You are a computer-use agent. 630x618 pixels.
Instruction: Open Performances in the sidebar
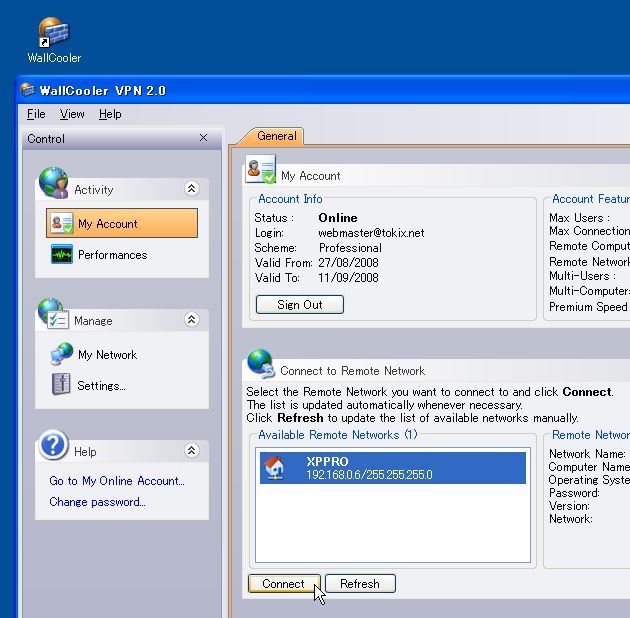(112, 255)
